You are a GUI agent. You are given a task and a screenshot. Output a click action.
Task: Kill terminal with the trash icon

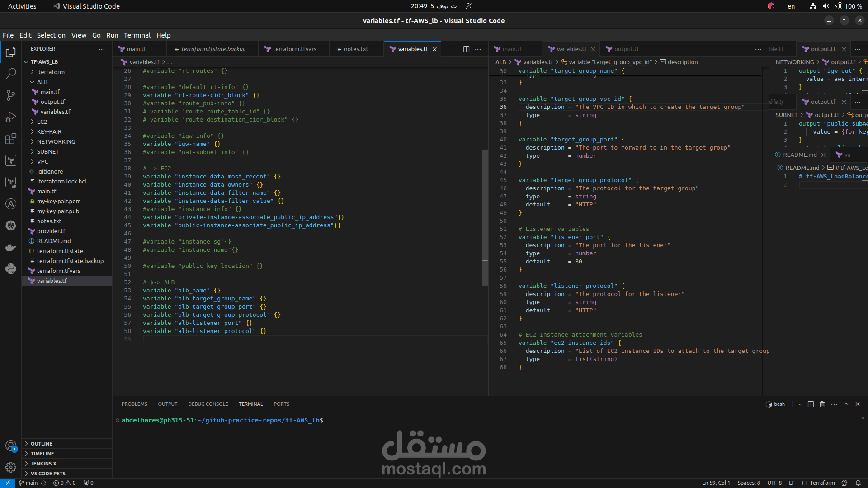click(822, 404)
